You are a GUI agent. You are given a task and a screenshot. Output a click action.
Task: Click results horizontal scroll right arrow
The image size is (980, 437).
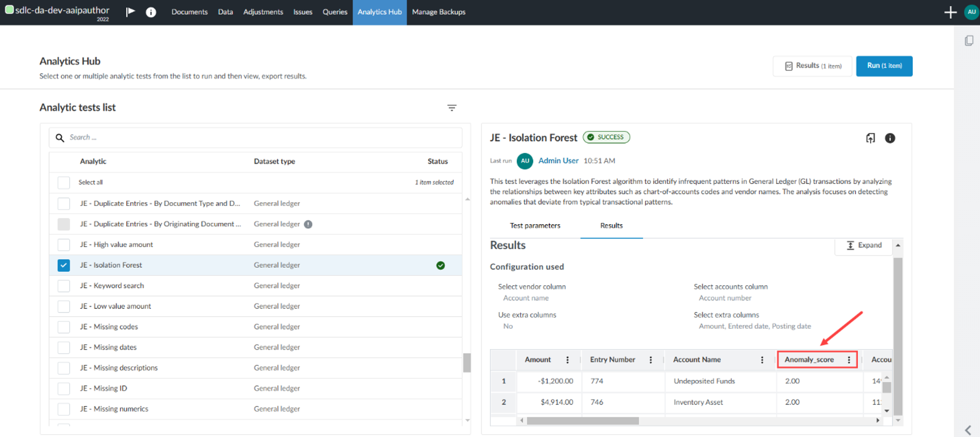pos(877,421)
